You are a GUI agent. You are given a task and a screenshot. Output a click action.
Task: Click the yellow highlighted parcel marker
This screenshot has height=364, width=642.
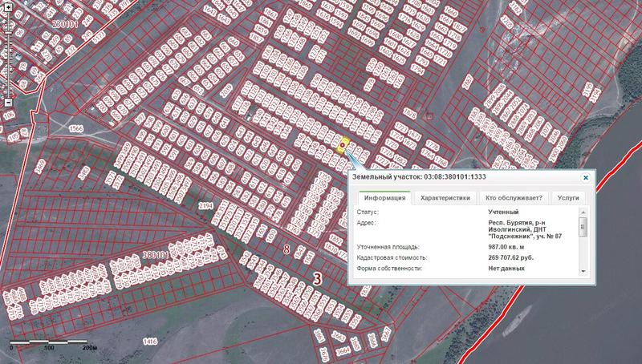[343, 146]
